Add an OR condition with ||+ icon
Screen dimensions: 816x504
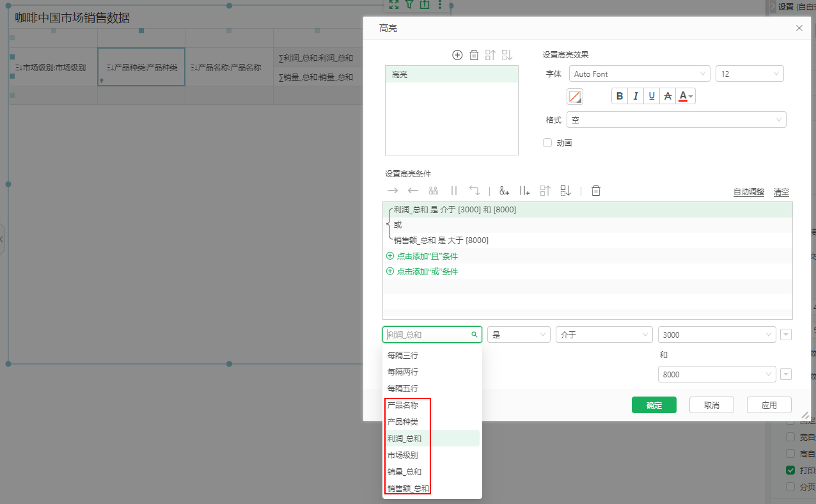(525, 191)
